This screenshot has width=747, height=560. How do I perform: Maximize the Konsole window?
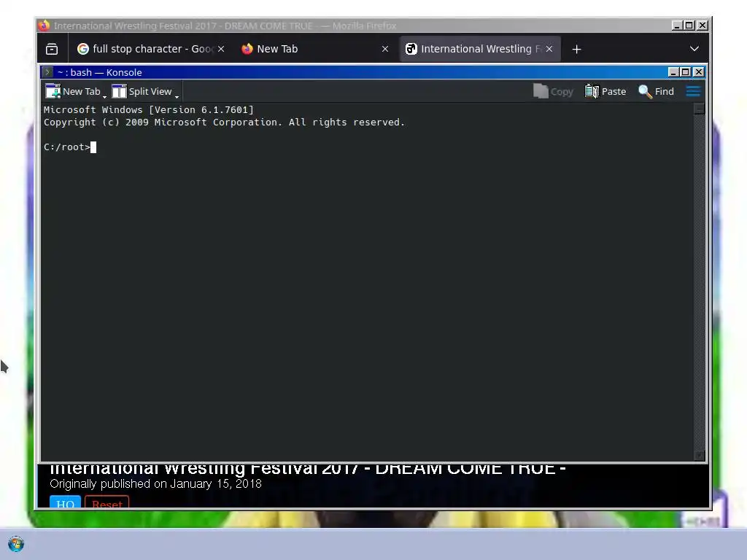(x=686, y=72)
